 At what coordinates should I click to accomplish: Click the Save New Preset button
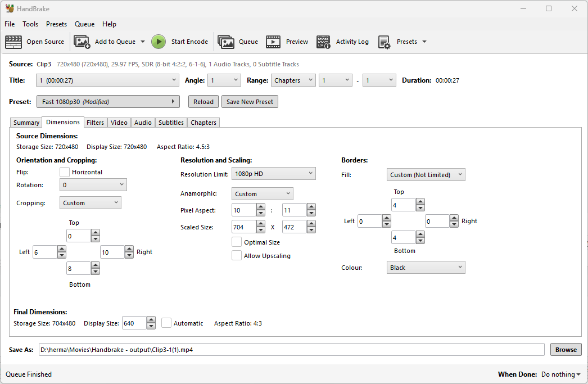tap(250, 102)
